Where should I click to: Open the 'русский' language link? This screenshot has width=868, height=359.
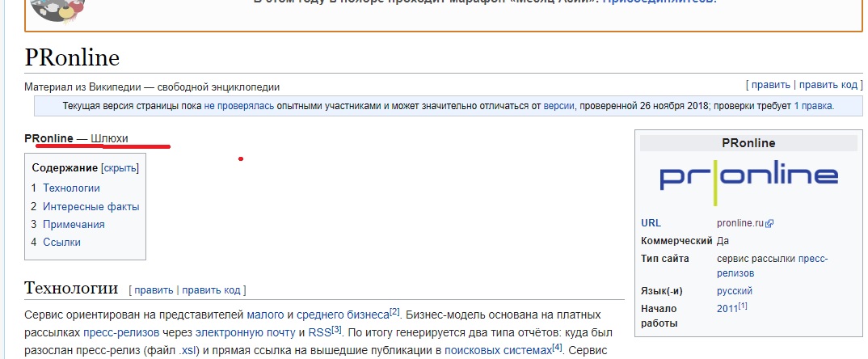pos(735,291)
